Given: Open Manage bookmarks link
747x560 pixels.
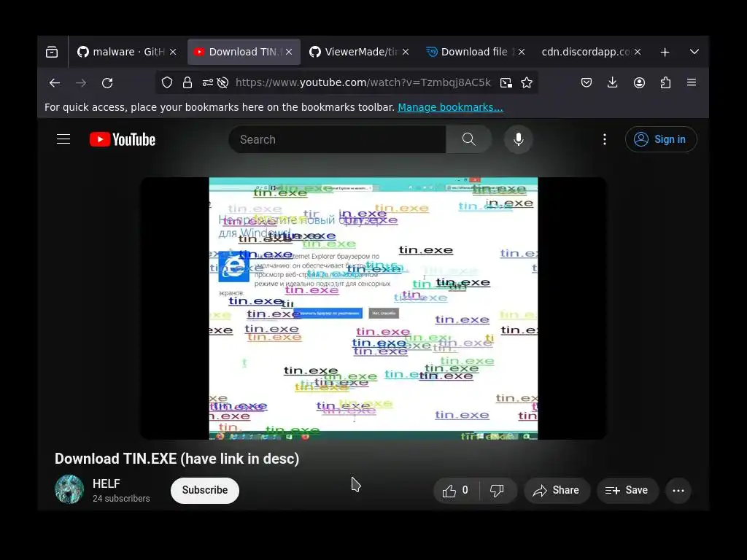Looking at the screenshot, I should click(x=450, y=107).
